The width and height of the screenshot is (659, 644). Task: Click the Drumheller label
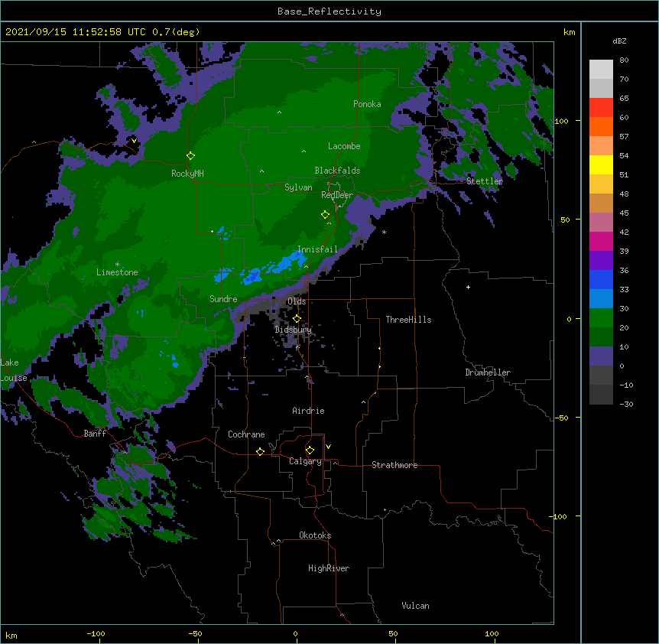click(488, 372)
